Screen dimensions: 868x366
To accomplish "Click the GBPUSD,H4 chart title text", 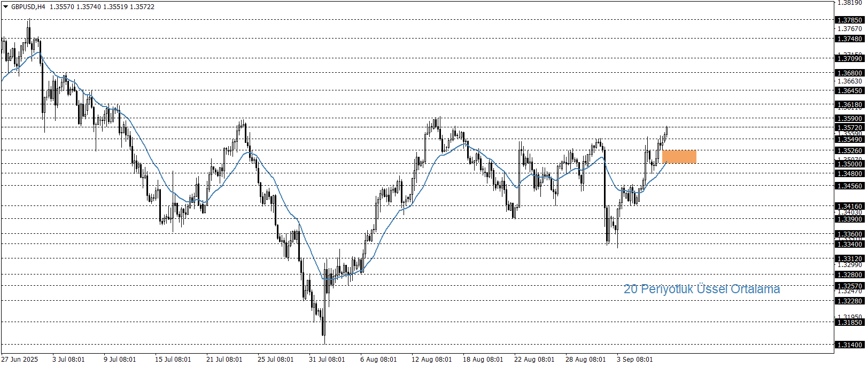I will click(x=28, y=7).
